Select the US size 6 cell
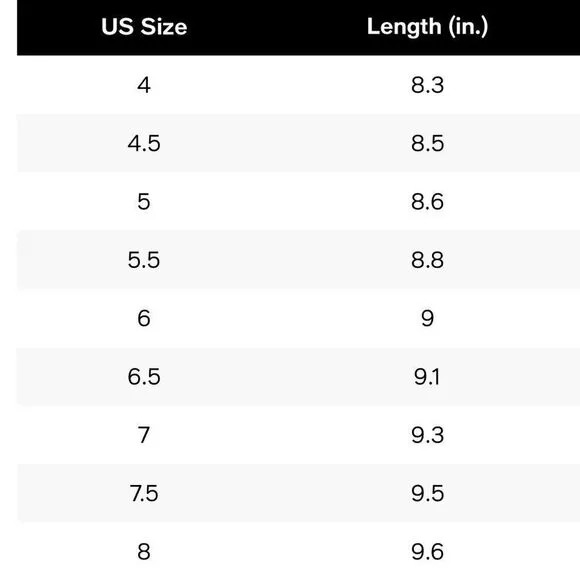 click(x=144, y=318)
